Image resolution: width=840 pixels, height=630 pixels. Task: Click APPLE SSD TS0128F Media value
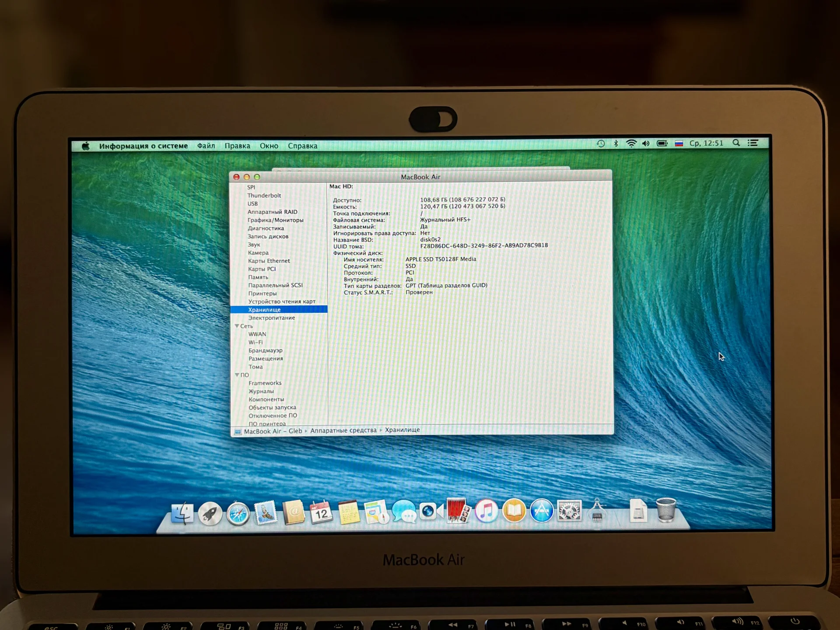(441, 259)
